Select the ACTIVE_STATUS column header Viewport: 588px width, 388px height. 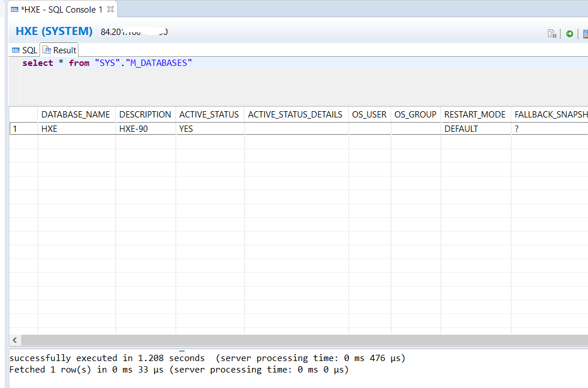pos(208,114)
